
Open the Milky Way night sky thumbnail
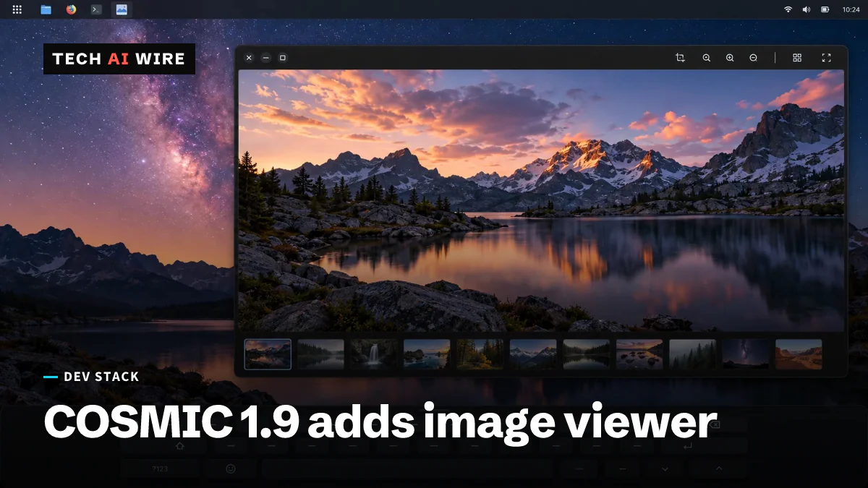pos(746,354)
